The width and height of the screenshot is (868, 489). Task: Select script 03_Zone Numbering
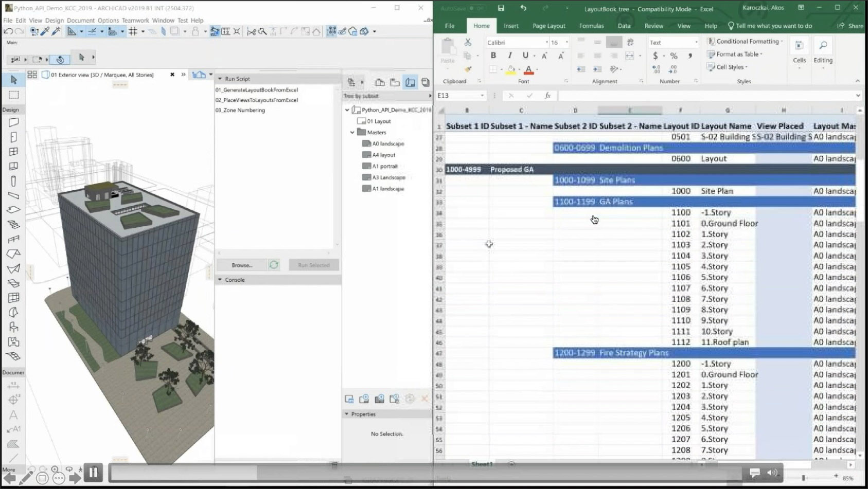(240, 111)
